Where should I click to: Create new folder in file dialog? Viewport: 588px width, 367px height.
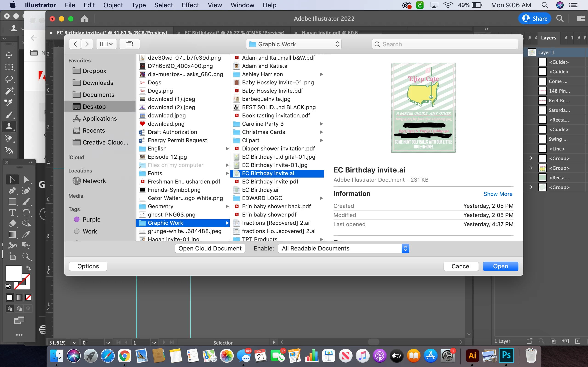(x=130, y=44)
